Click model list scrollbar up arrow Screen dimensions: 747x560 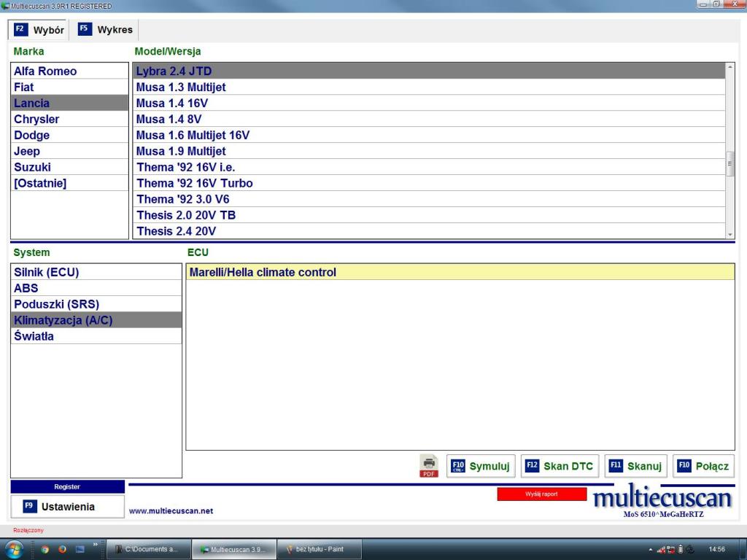point(729,67)
